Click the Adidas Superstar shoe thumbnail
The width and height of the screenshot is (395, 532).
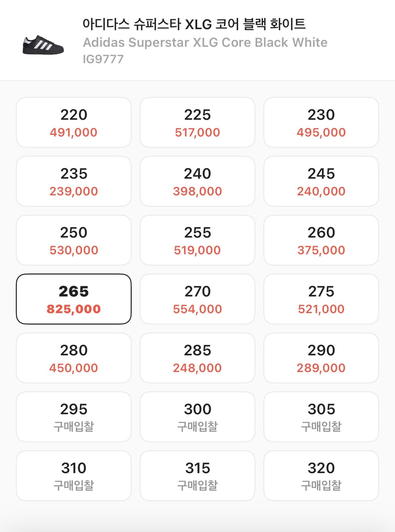point(43,45)
